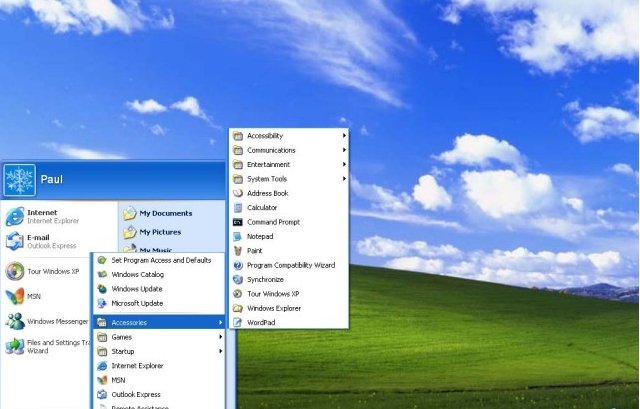Click the Windows Messenger icon
The height and width of the screenshot is (409, 640).
[x=15, y=321]
